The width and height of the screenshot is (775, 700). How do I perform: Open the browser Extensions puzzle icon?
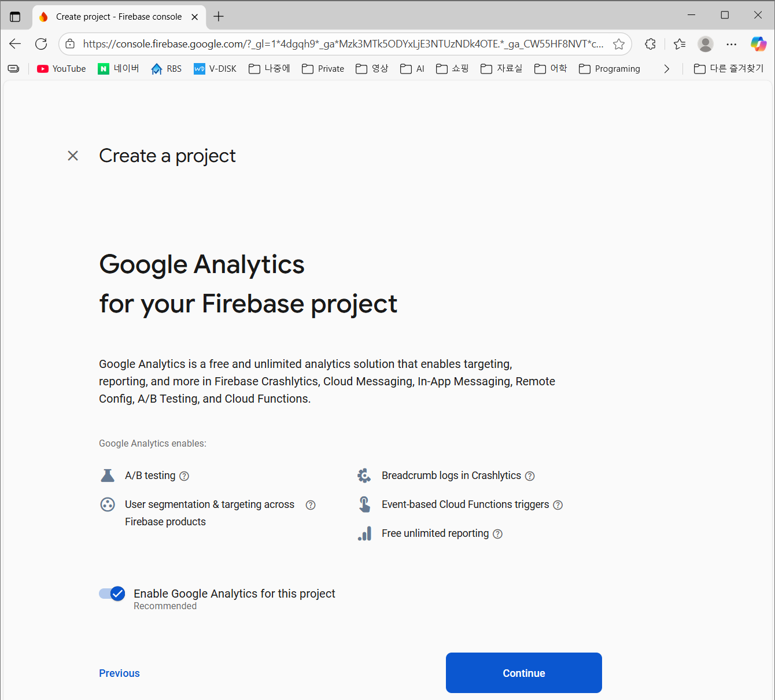tap(650, 44)
